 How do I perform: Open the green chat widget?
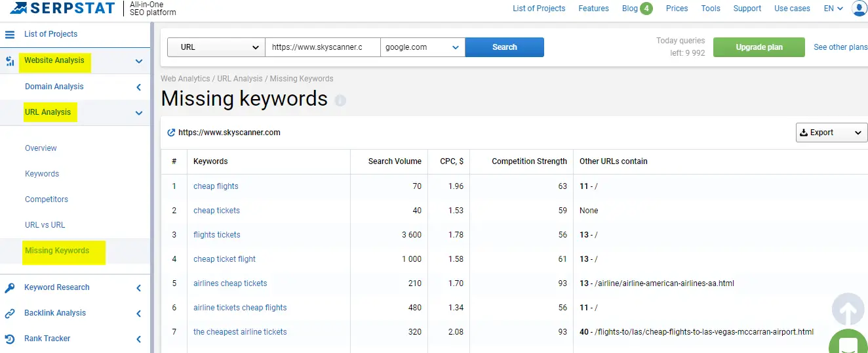tap(848, 343)
